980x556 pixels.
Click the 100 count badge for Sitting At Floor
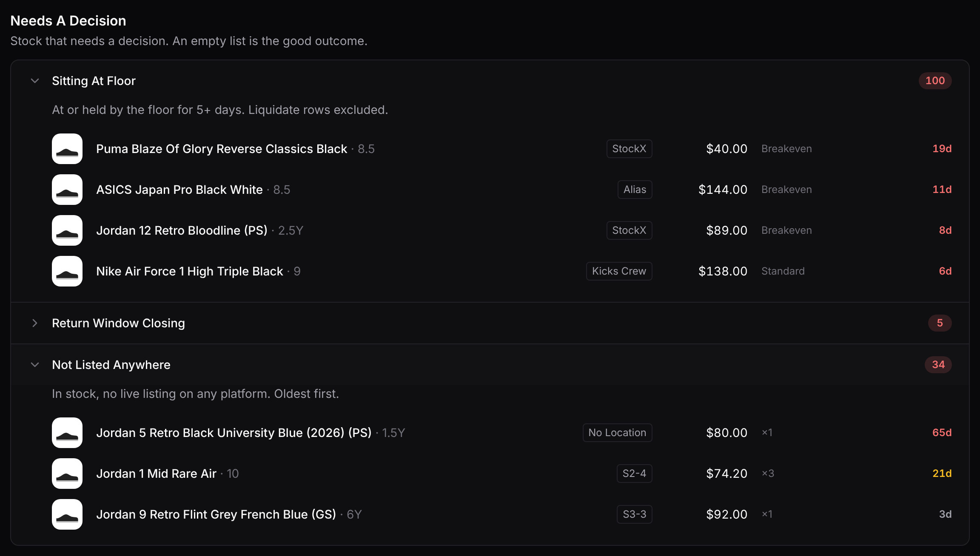click(935, 81)
